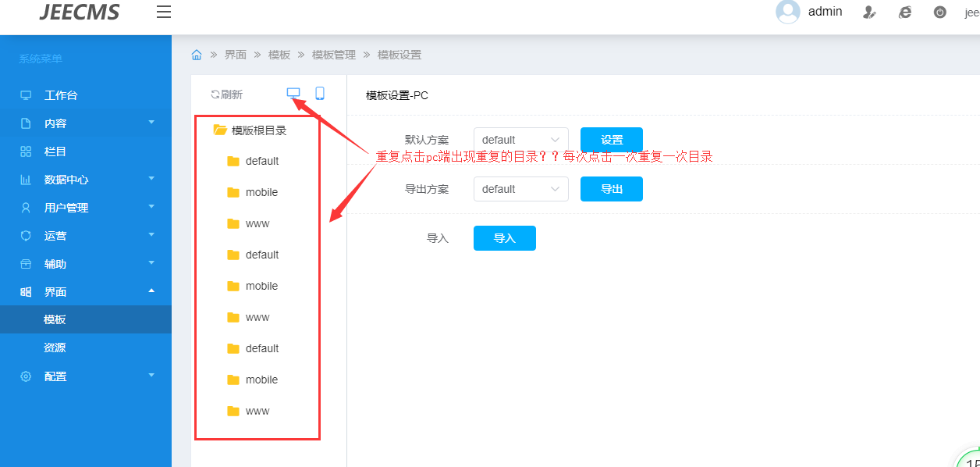This screenshot has height=467, width=980.
Task: Select the 模板 submenu item
Action: [86, 319]
